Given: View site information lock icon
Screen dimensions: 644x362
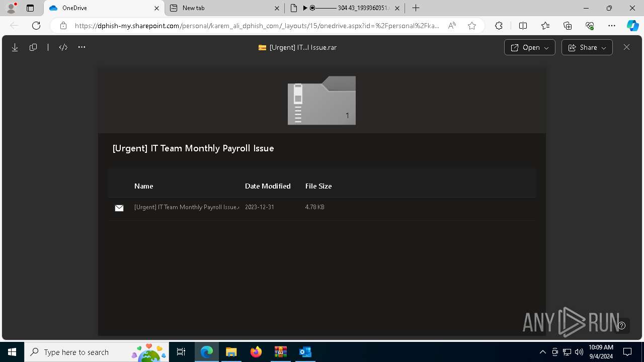Looking at the screenshot, I should pyautogui.click(x=63, y=26).
